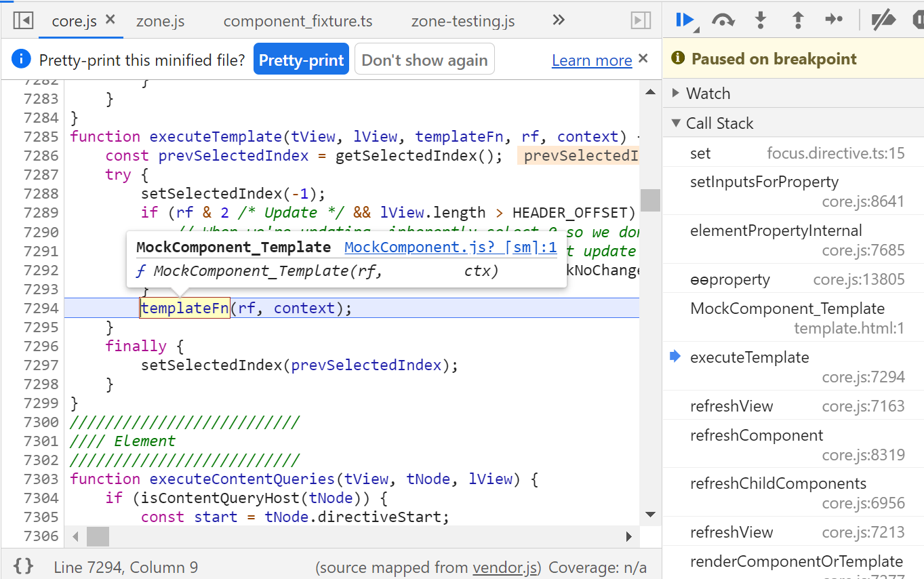Click line number 7288 gutter
Image resolution: width=924 pixels, height=579 pixels.
click(x=41, y=194)
